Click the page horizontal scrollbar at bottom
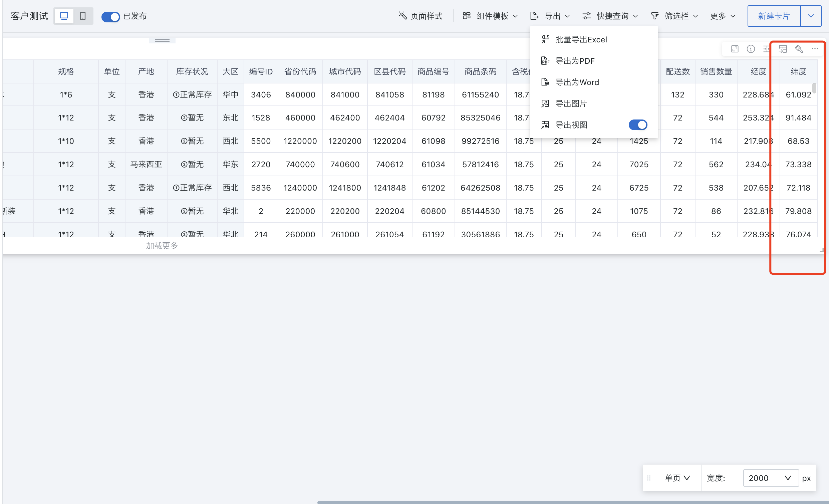The width and height of the screenshot is (829, 504). (573, 502)
